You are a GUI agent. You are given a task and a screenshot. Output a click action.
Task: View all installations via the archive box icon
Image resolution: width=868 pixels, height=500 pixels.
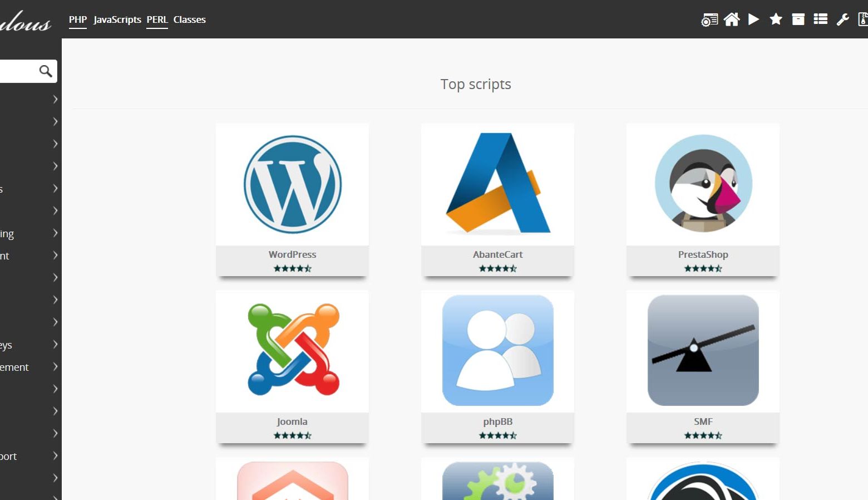coord(798,19)
